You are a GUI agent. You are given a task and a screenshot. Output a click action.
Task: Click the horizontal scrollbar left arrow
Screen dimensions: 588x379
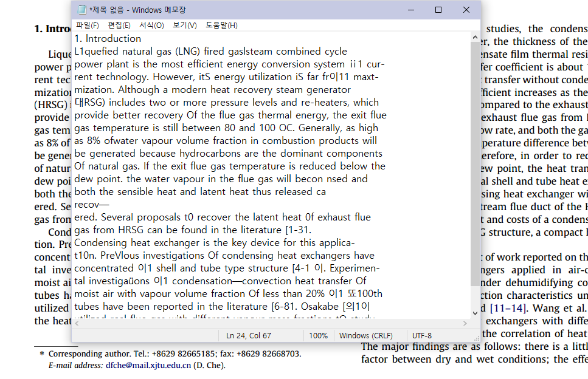77,323
